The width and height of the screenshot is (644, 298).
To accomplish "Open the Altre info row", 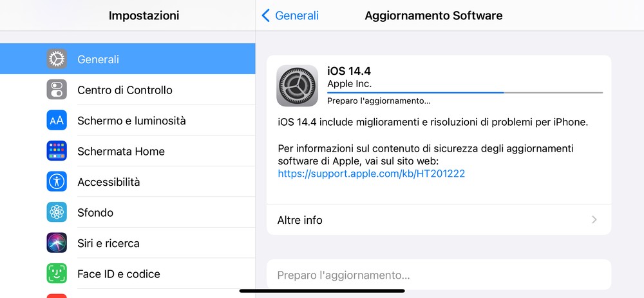I will pyautogui.click(x=438, y=220).
